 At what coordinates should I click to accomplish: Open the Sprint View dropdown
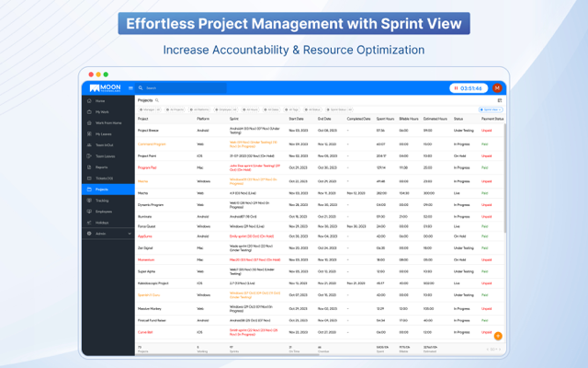[x=491, y=109]
